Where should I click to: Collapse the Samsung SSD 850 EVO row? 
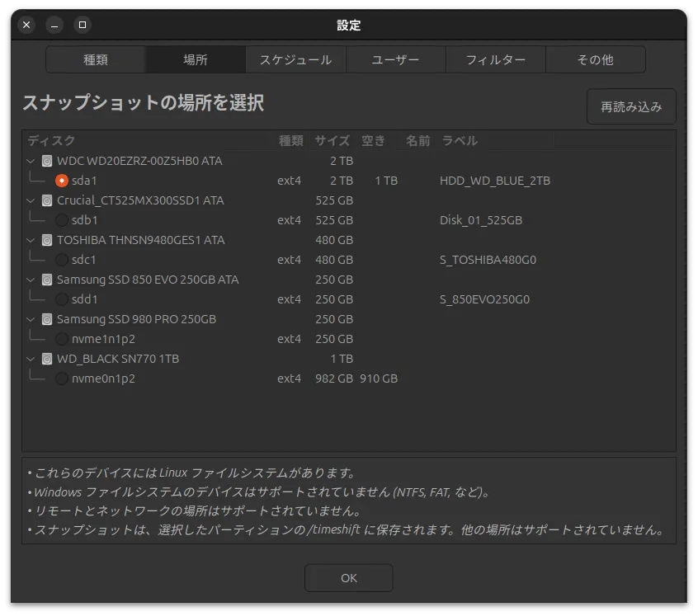[x=31, y=280]
